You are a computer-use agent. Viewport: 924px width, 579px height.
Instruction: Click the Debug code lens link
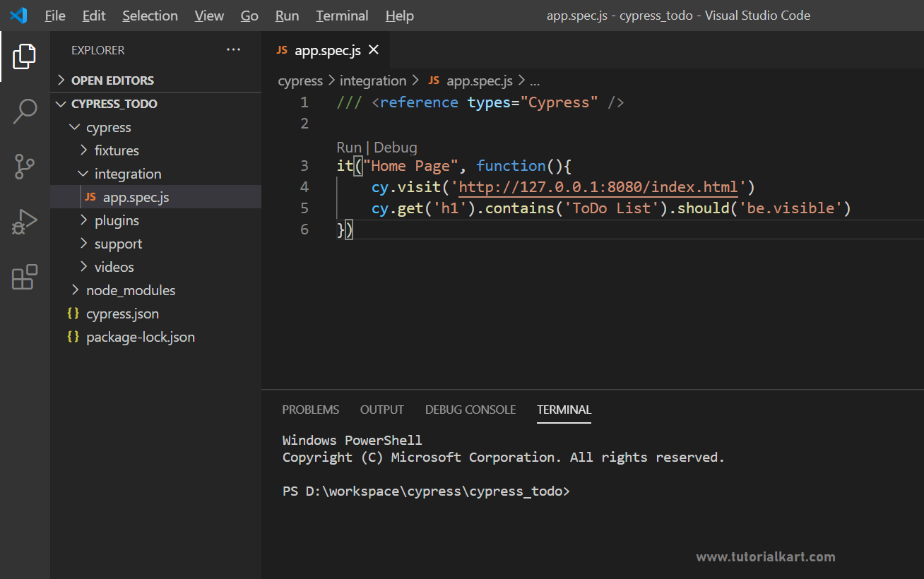395,148
